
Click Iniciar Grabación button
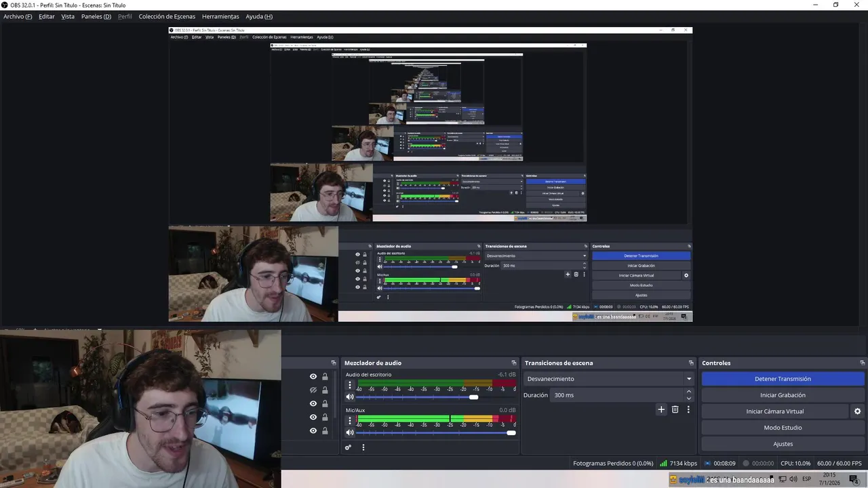pyautogui.click(x=783, y=395)
